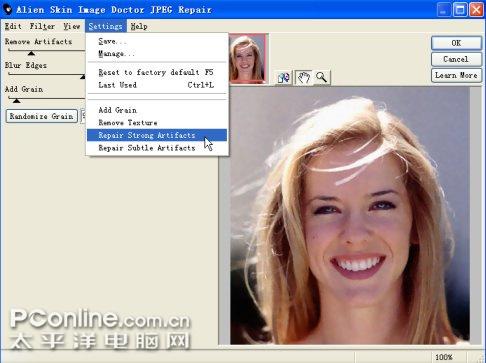Screen dimensions: 486x363
Task: Open the Filter menu
Action: tap(42, 26)
